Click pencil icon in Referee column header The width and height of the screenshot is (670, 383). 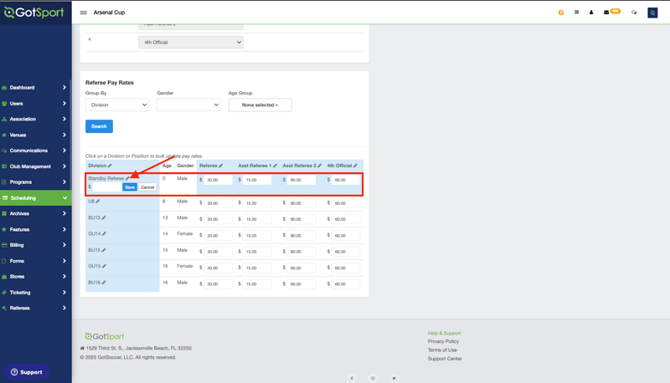click(221, 165)
